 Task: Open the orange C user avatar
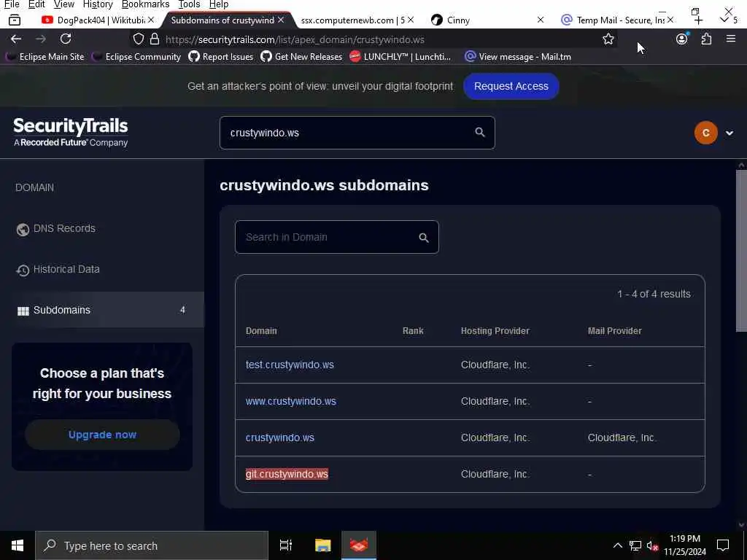click(706, 133)
